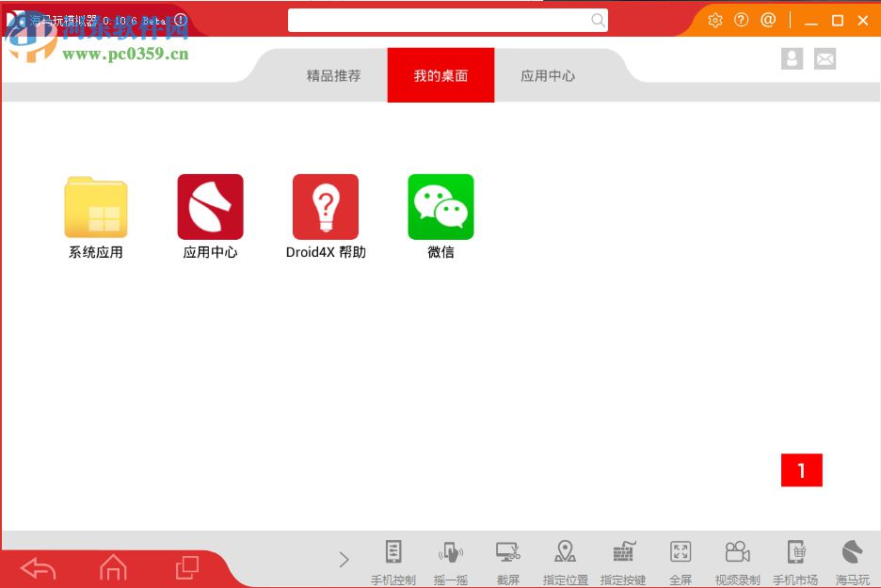Image resolution: width=881 pixels, height=588 pixels.
Task: Start recording with 视频录制
Action: pyautogui.click(x=738, y=559)
